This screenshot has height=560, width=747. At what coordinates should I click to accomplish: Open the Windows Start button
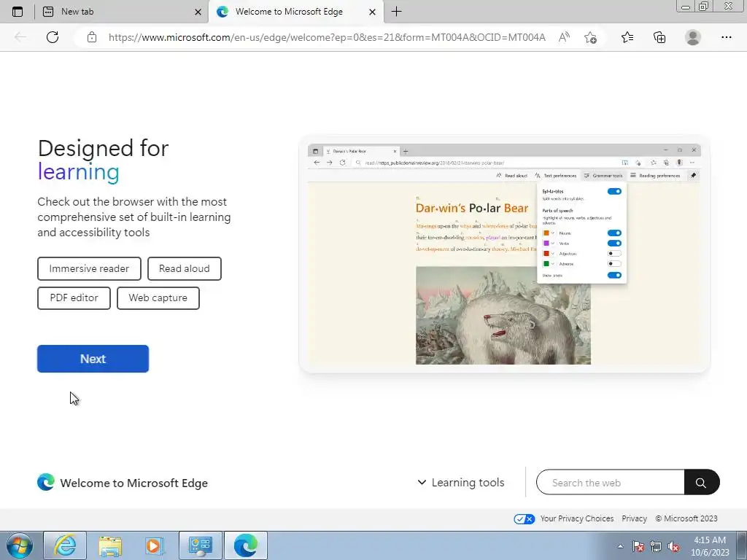(x=19, y=545)
